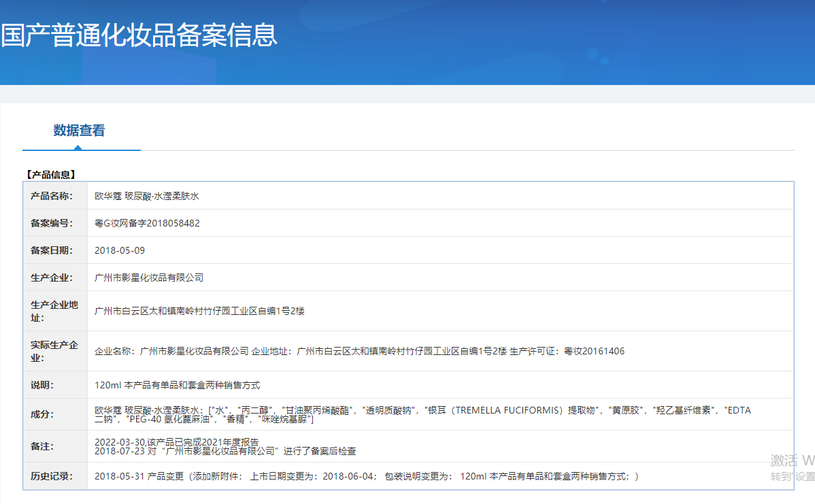
Task: Select manufacturer 广州市影星化妆品有限公司 in the 生产企业 row
Action: click(149, 278)
